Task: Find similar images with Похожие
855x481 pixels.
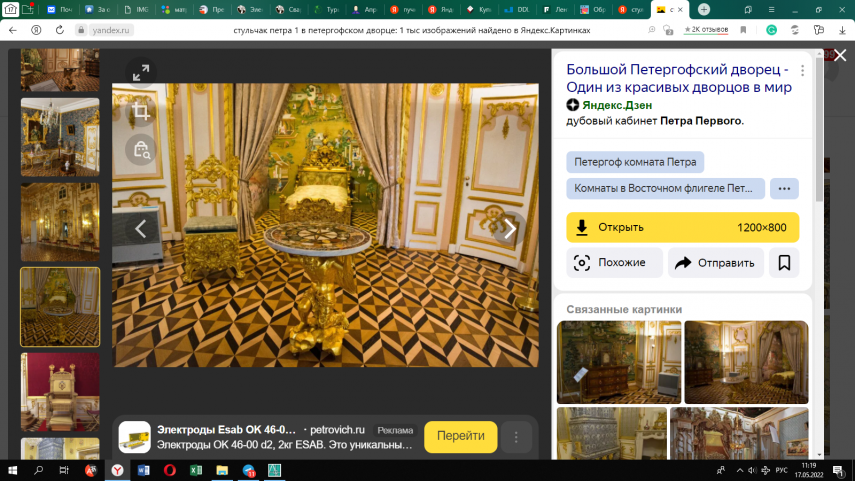Action: coord(614,263)
